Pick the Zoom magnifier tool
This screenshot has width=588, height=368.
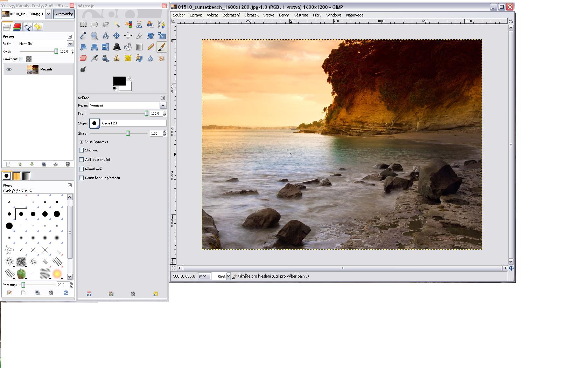tap(94, 36)
